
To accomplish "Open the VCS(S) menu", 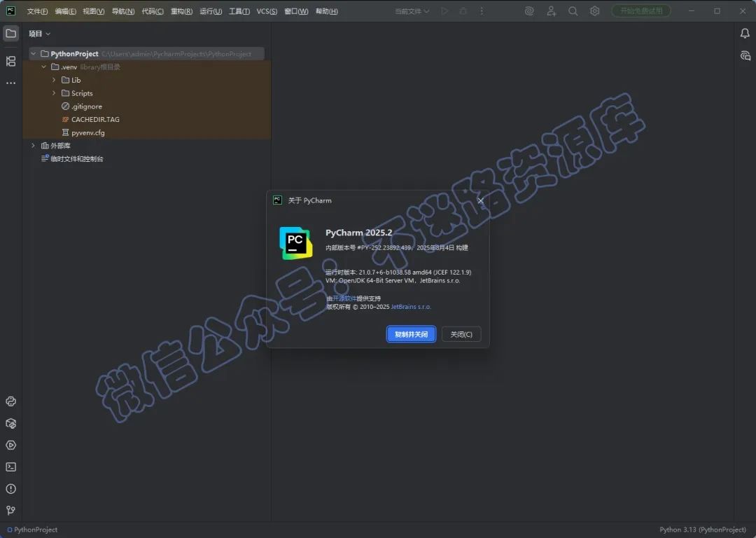I will pyautogui.click(x=267, y=11).
